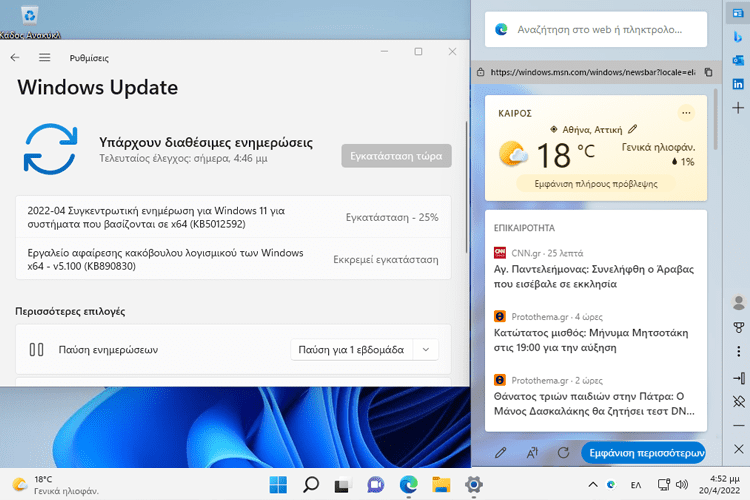The height and width of the screenshot is (500, 750).
Task: Open the Settings gear on the taskbar
Action: [x=474, y=485]
